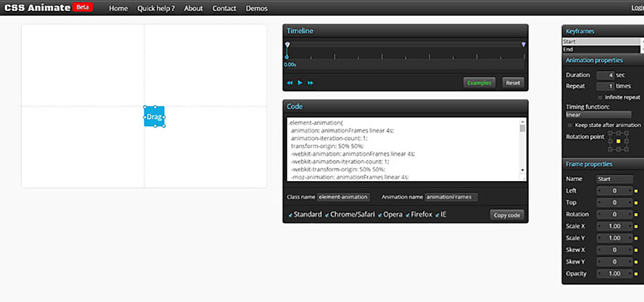Click the blue Drag box on canvas

coord(154,117)
